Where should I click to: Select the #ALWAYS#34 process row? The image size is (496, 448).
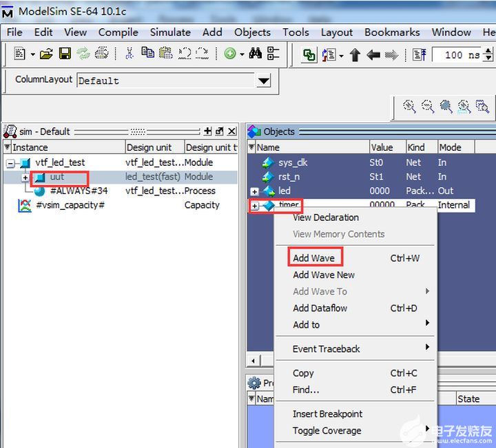(x=120, y=191)
